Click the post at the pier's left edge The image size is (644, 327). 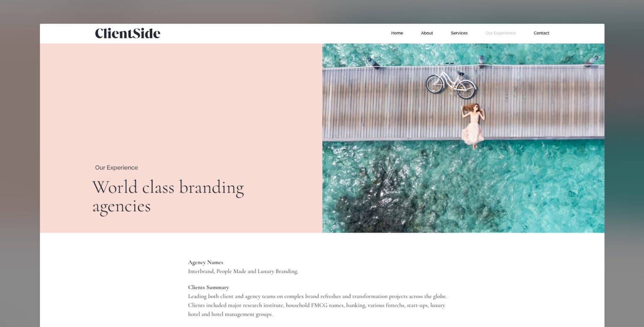click(372, 62)
